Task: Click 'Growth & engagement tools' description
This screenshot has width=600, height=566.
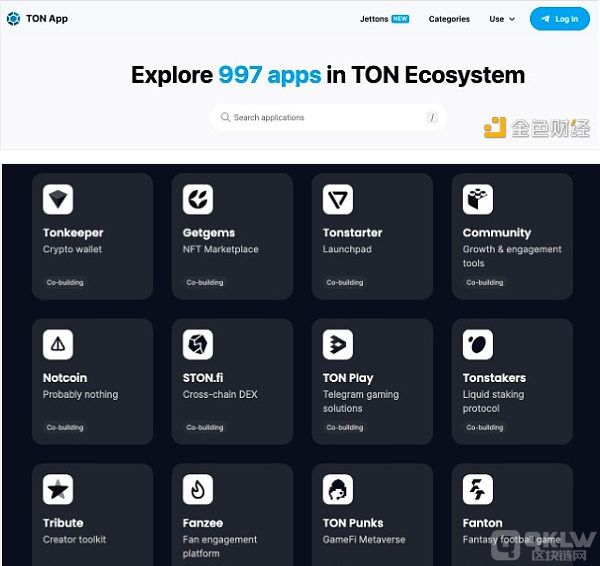Action: tap(512, 256)
